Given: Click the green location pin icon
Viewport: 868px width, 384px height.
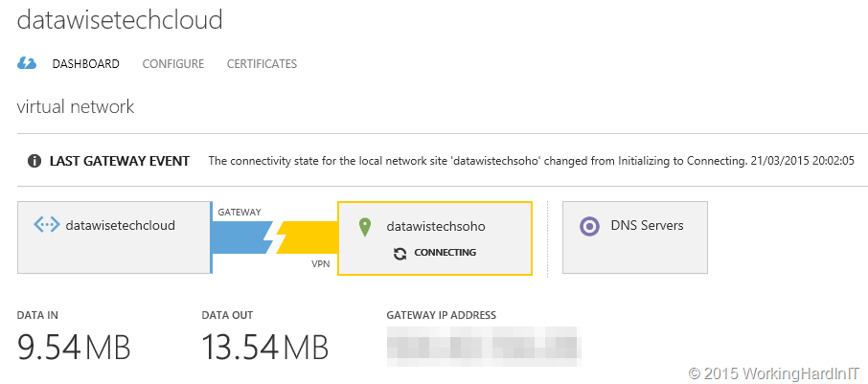Looking at the screenshot, I should pos(364,227).
